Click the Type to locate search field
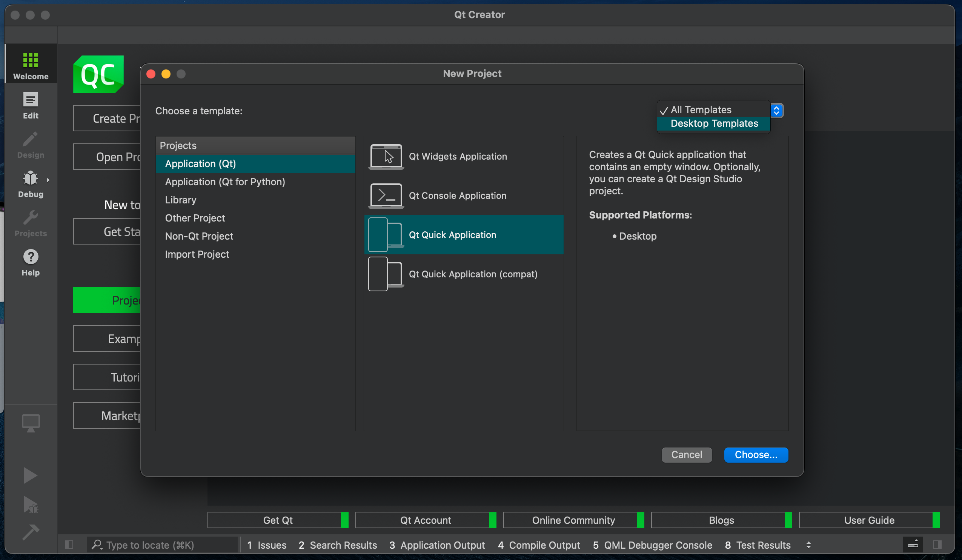962x560 pixels. (x=162, y=545)
